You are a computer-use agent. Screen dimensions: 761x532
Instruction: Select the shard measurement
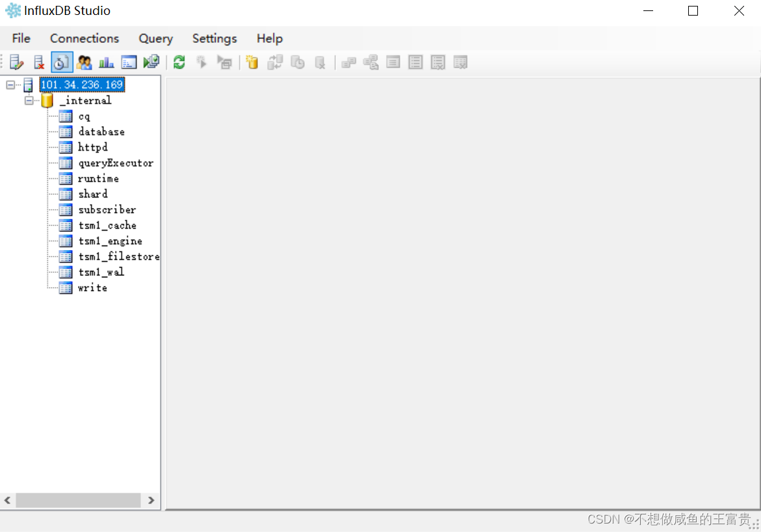(x=93, y=194)
